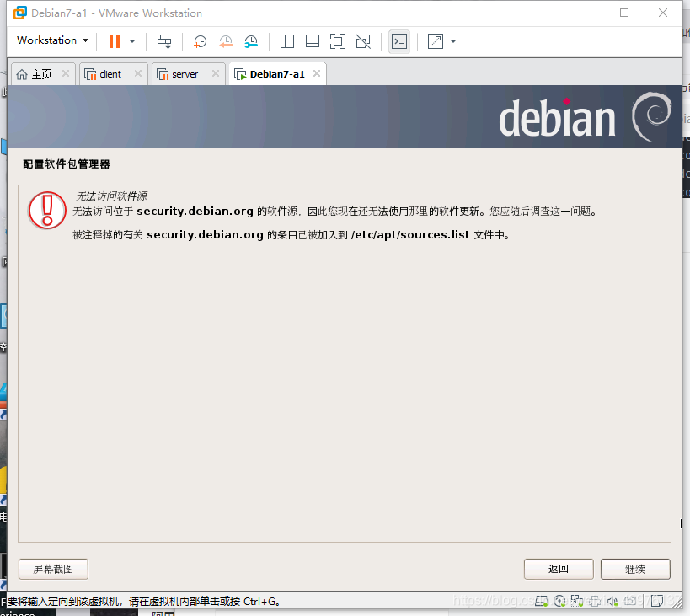Image resolution: width=690 pixels, height=616 pixels.
Task: Close the VMware Workstation window
Action: pyautogui.click(x=663, y=13)
